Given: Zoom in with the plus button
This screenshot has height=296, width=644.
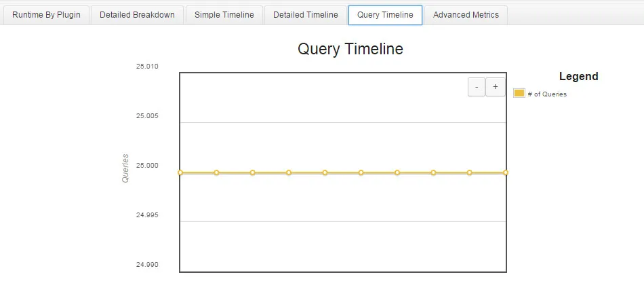Looking at the screenshot, I should (496, 87).
